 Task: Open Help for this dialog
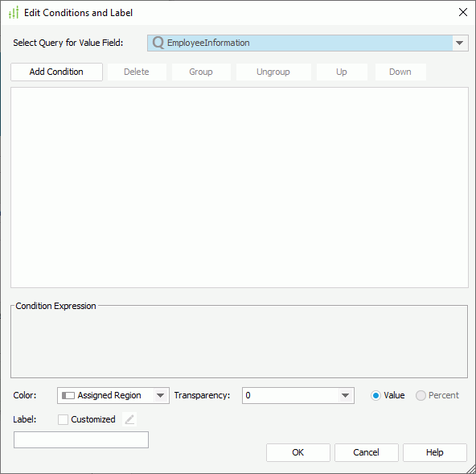(435, 452)
